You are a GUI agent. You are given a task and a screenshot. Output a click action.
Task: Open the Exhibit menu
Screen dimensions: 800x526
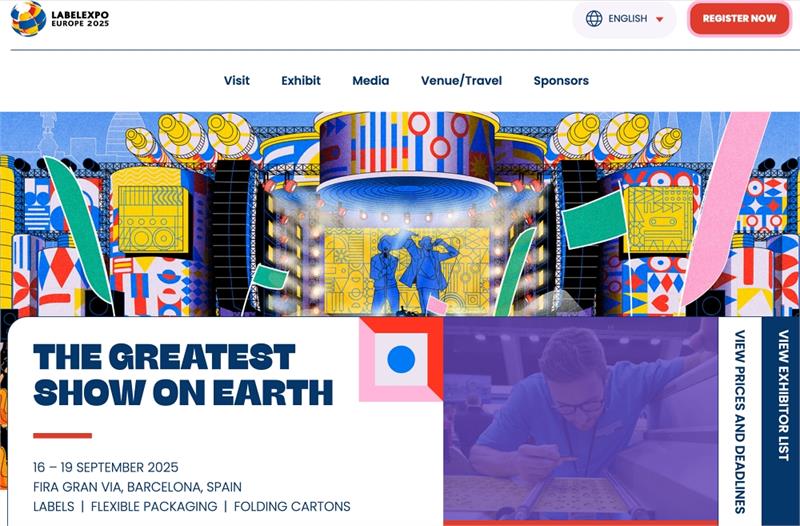pyautogui.click(x=301, y=81)
